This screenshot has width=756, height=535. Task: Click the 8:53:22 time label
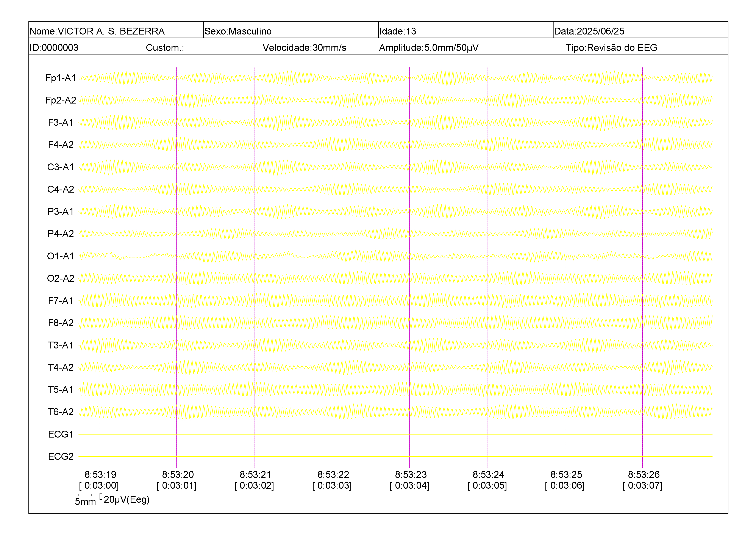[x=333, y=475]
